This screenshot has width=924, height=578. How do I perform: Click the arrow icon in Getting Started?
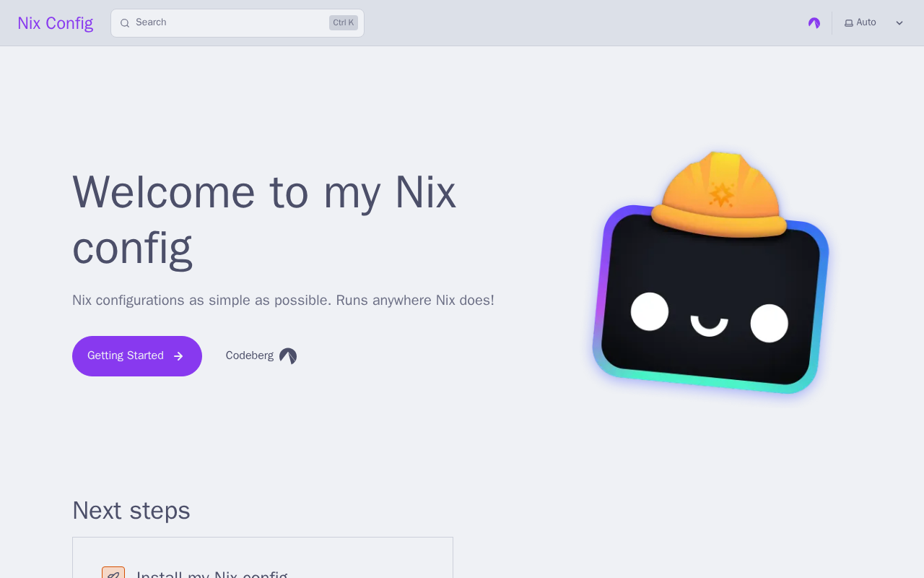178,356
